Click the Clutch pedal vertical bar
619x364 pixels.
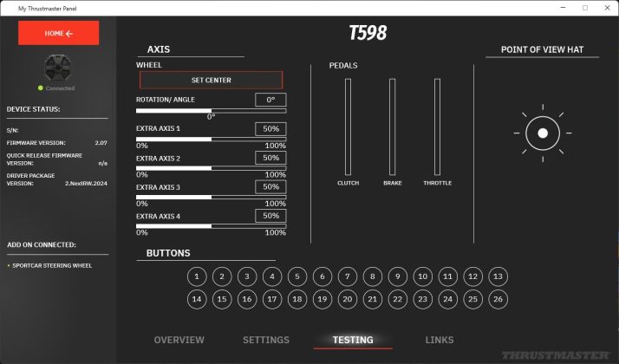click(x=348, y=126)
